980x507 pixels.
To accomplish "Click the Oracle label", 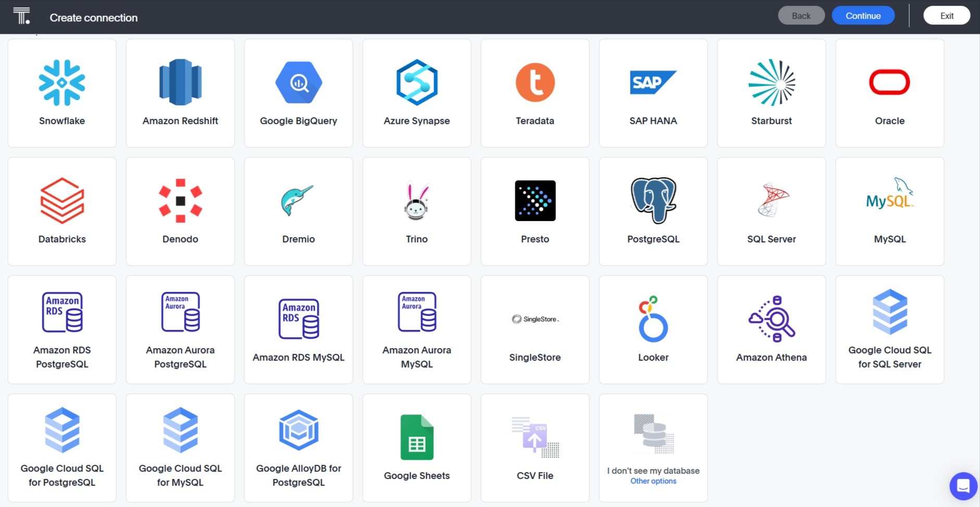I will pos(890,121).
